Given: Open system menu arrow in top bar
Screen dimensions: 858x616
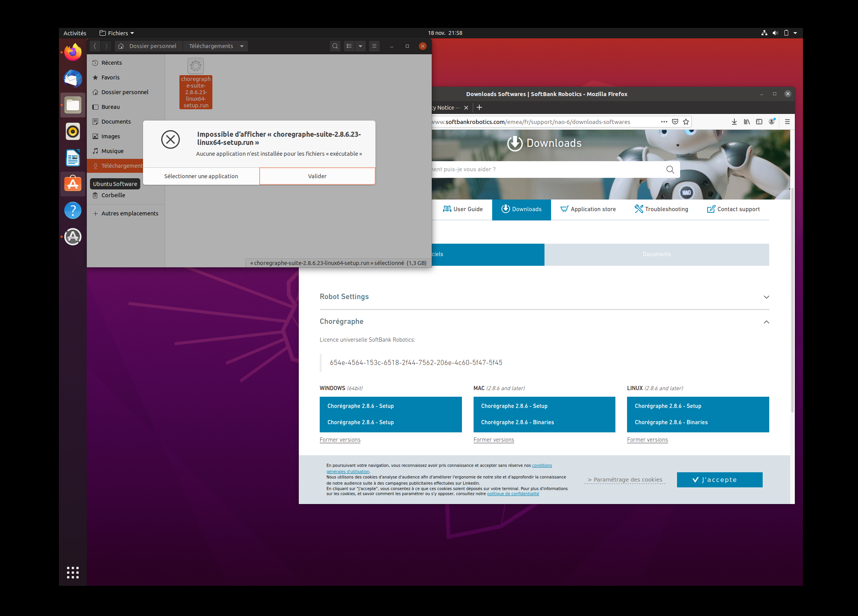Looking at the screenshot, I should pos(795,33).
